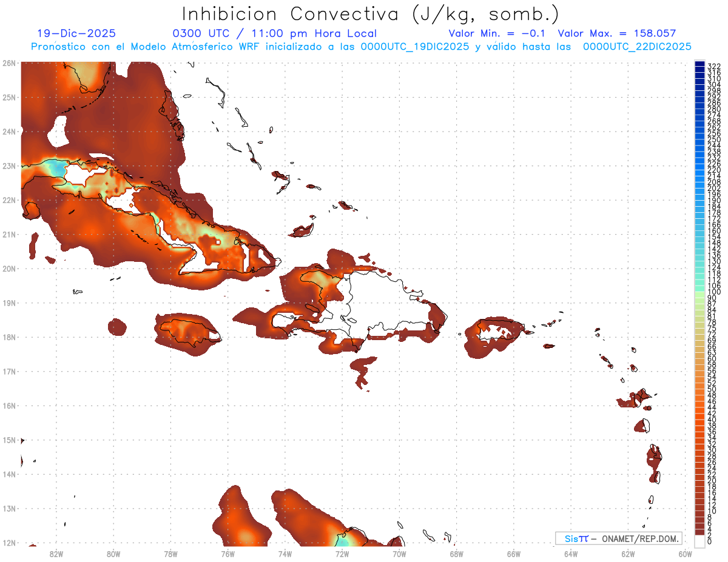Click the '68W' longitude label
This screenshot has width=728, height=562.
point(457,554)
